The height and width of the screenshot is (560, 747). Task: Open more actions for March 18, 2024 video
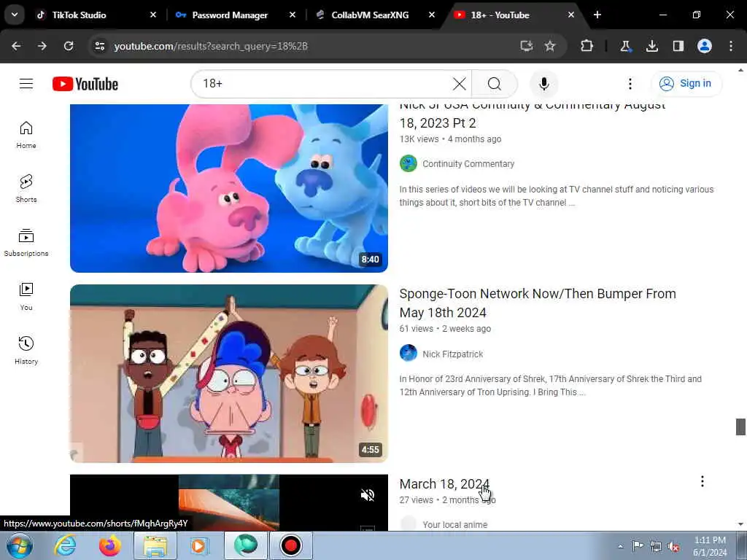pyautogui.click(x=703, y=481)
